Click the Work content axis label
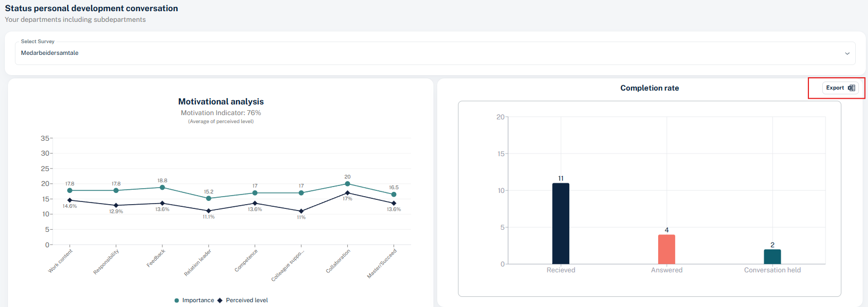868x307 pixels. tap(60, 261)
